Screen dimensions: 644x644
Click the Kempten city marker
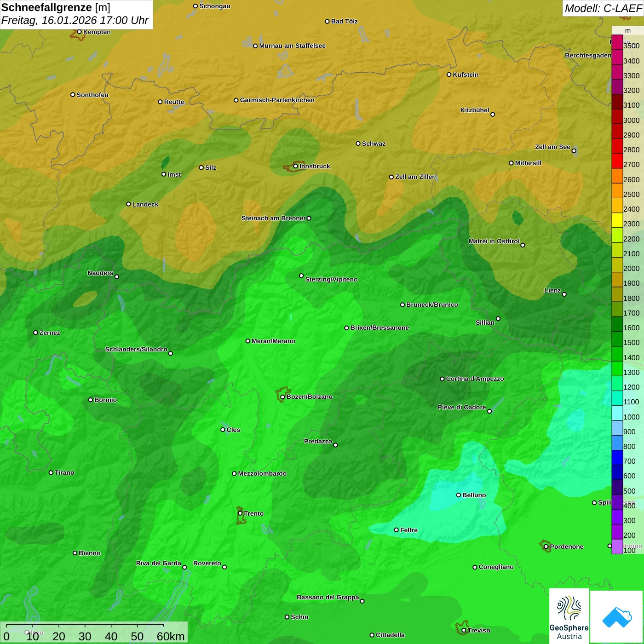[x=79, y=32]
